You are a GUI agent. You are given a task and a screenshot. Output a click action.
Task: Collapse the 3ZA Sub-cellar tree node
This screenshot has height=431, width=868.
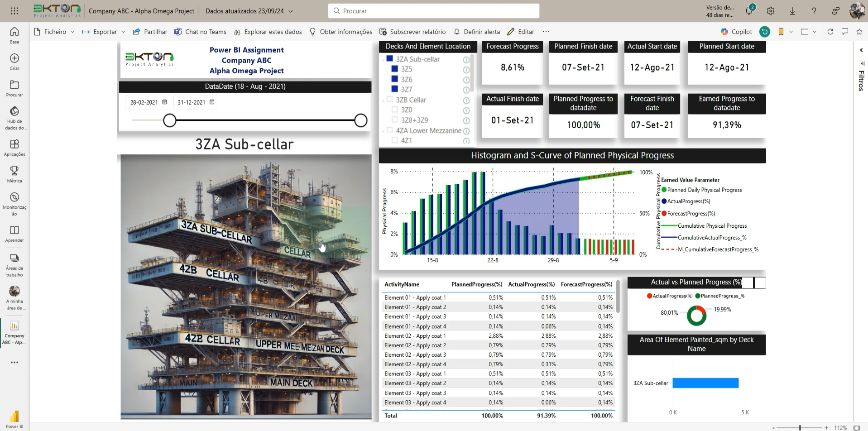[383, 59]
